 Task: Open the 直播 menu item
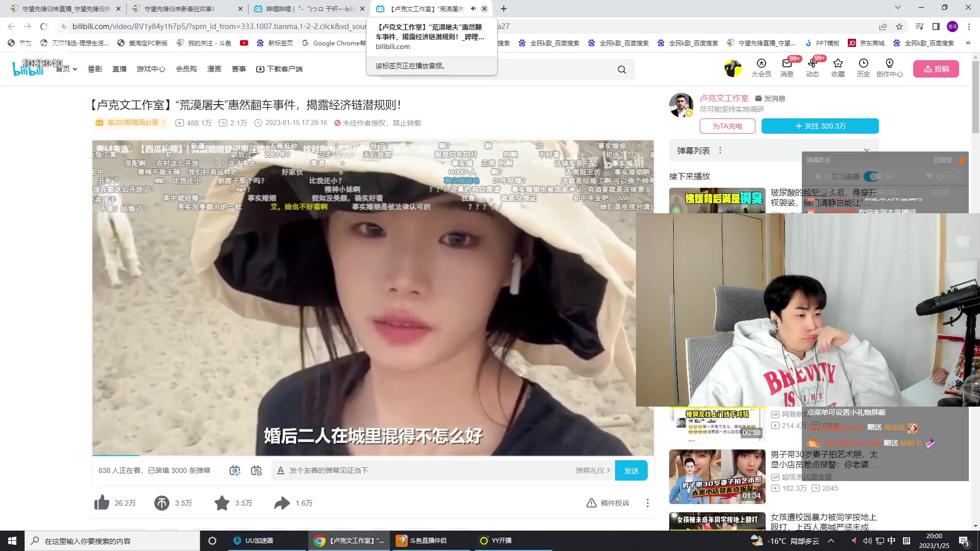click(x=119, y=69)
